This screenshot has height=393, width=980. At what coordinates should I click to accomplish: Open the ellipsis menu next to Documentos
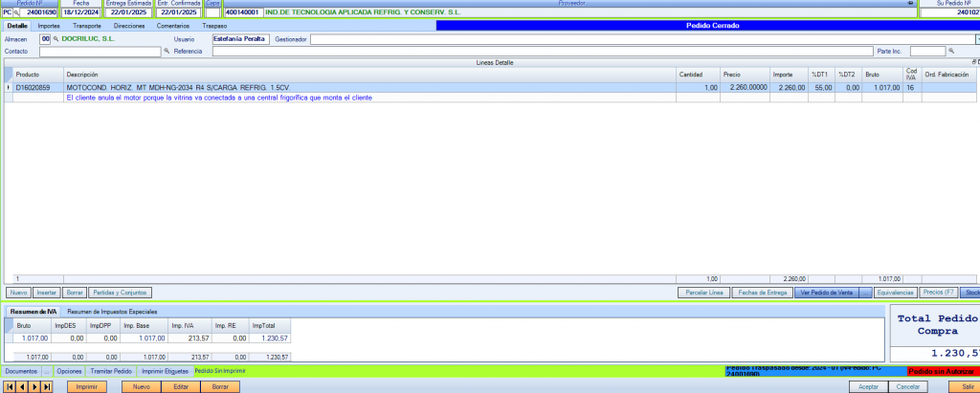pos(47,370)
